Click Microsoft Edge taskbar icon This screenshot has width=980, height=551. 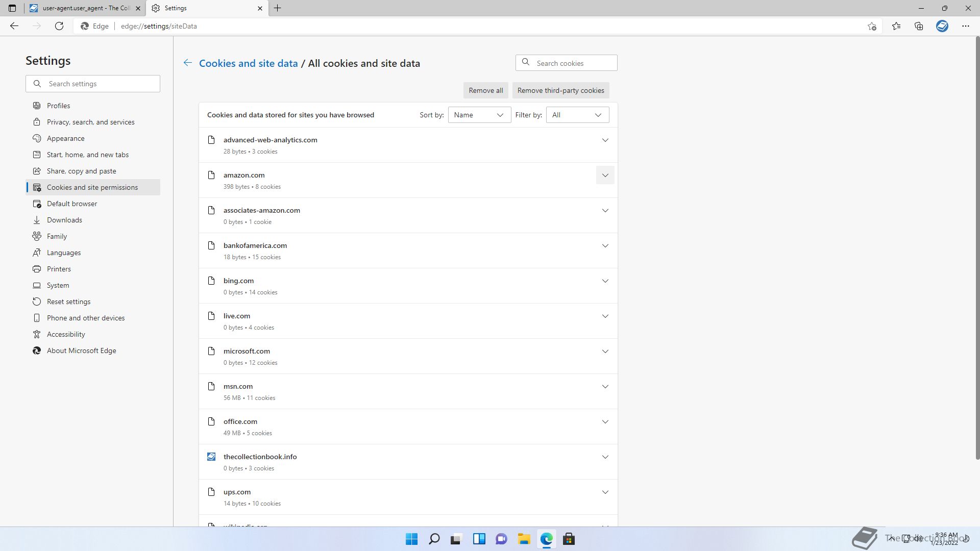click(x=546, y=539)
